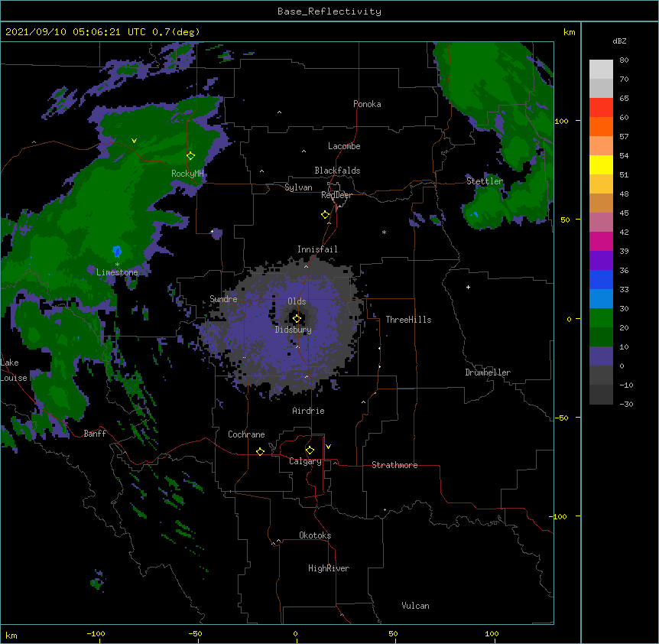Click the Vulcan town label
659x644 pixels.
415,606
